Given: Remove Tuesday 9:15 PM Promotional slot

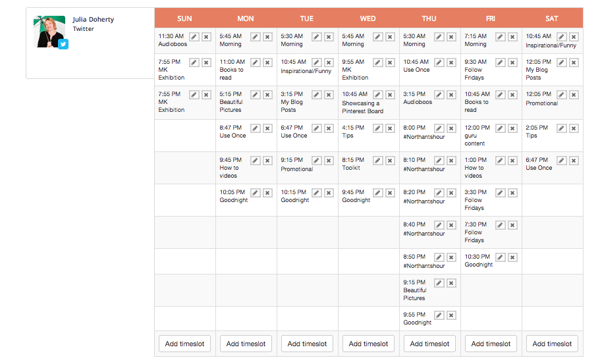Looking at the screenshot, I should (x=329, y=160).
